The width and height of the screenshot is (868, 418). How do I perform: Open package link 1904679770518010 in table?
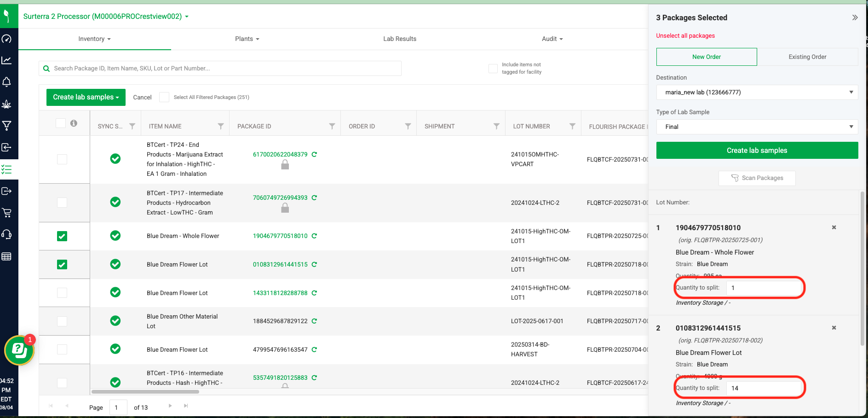tap(280, 236)
